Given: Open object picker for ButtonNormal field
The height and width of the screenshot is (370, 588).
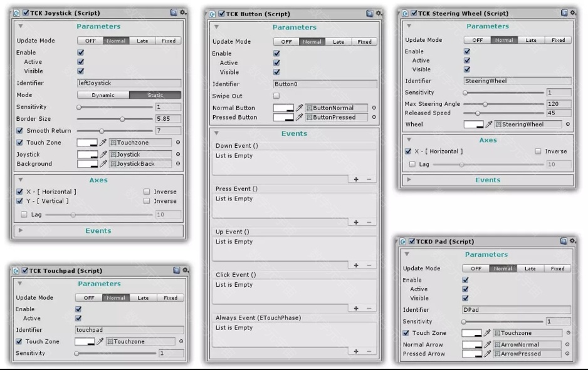Looking at the screenshot, I should [x=374, y=108].
